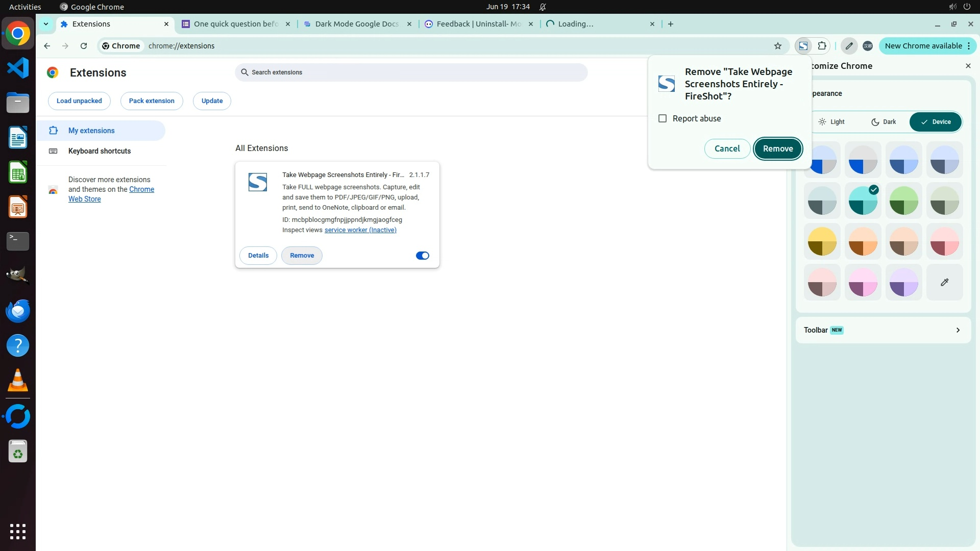Select Dark appearance mode
Screen dimensions: 980x551
(884, 122)
